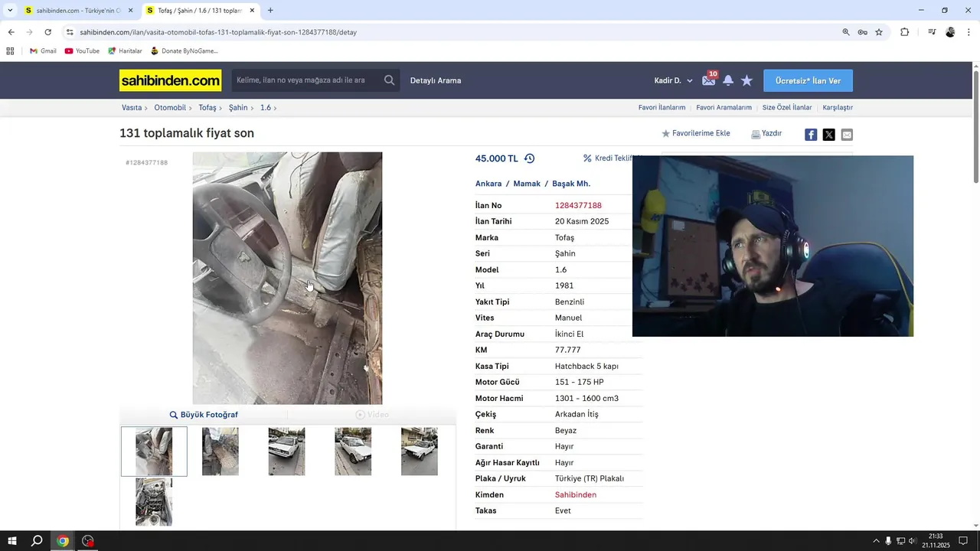Select the second thumbnail of car floor
This screenshot has height=551, width=980.
point(220,452)
